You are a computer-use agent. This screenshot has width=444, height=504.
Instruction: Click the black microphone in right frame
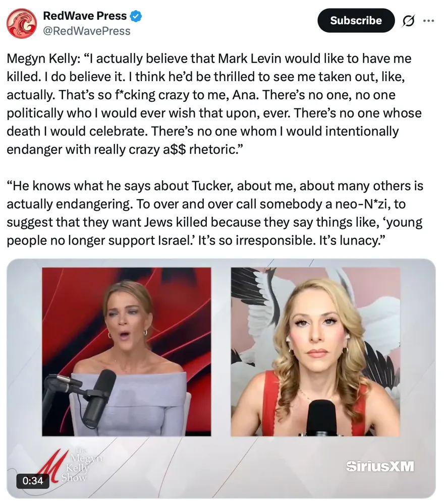pos(321,418)
